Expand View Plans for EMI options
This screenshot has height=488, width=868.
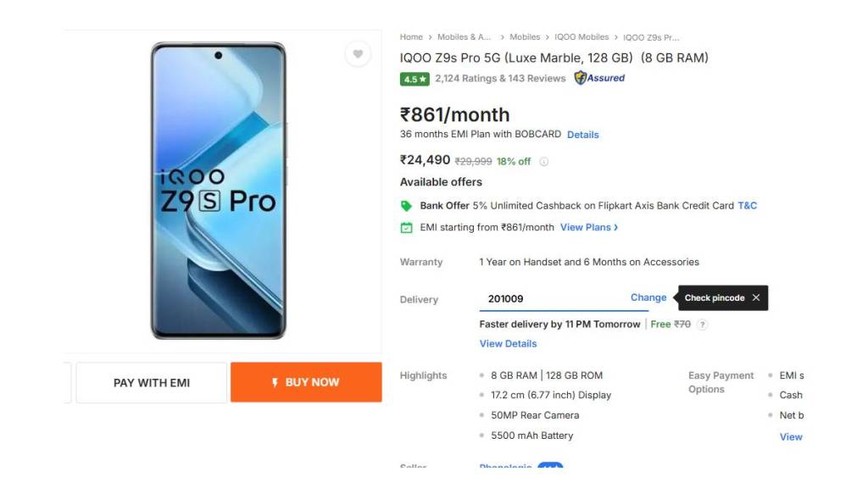tap(588, 227)
